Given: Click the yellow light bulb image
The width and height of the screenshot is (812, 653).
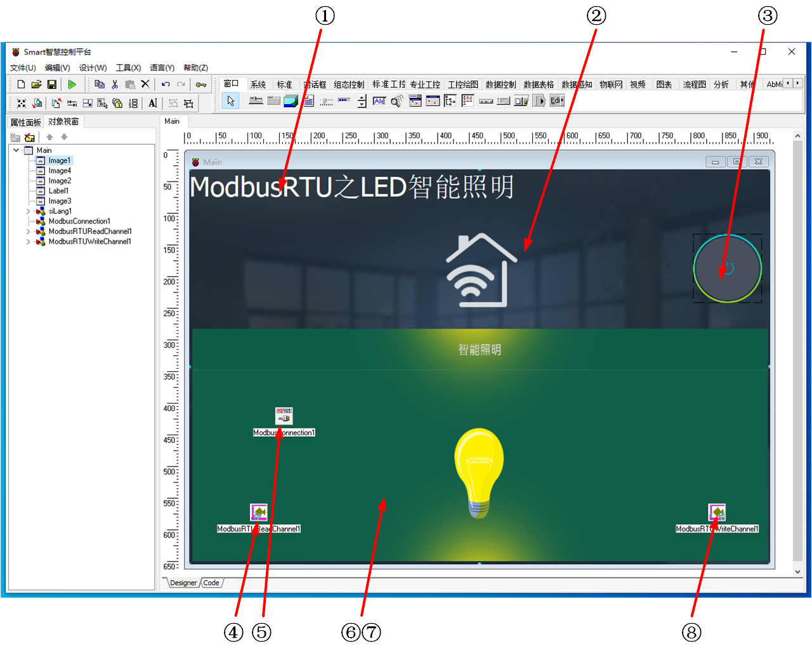Looking at the screenshot, I should [479, 473].
